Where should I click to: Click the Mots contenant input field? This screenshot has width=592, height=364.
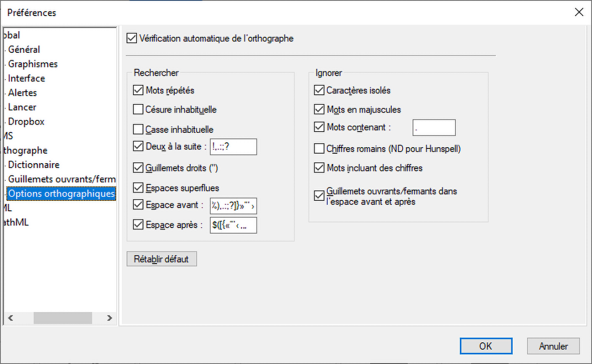(433, 128)
